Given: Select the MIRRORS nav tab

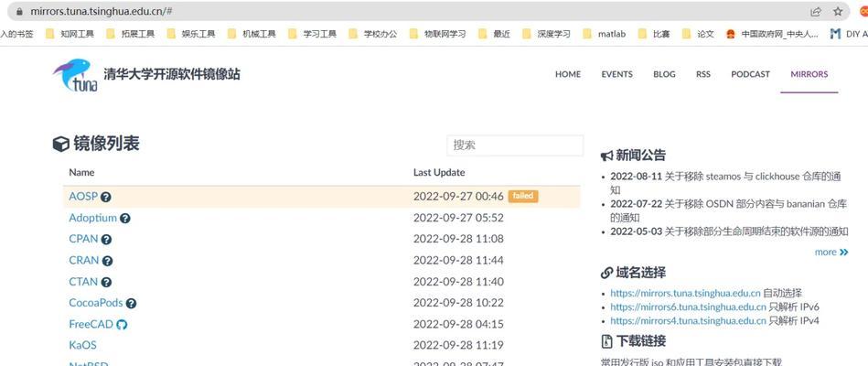Looking at the screenshot, I should pyautogui.click(x=809, y=74).
